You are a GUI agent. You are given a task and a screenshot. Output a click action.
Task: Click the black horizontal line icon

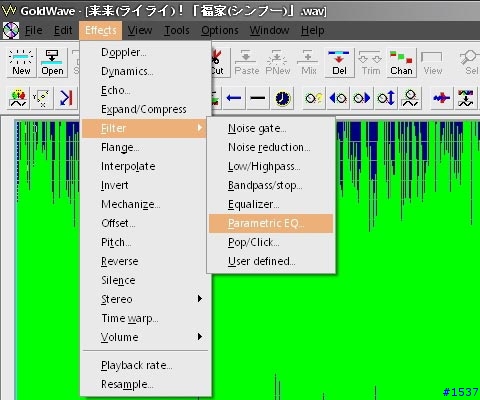[257, 98]
